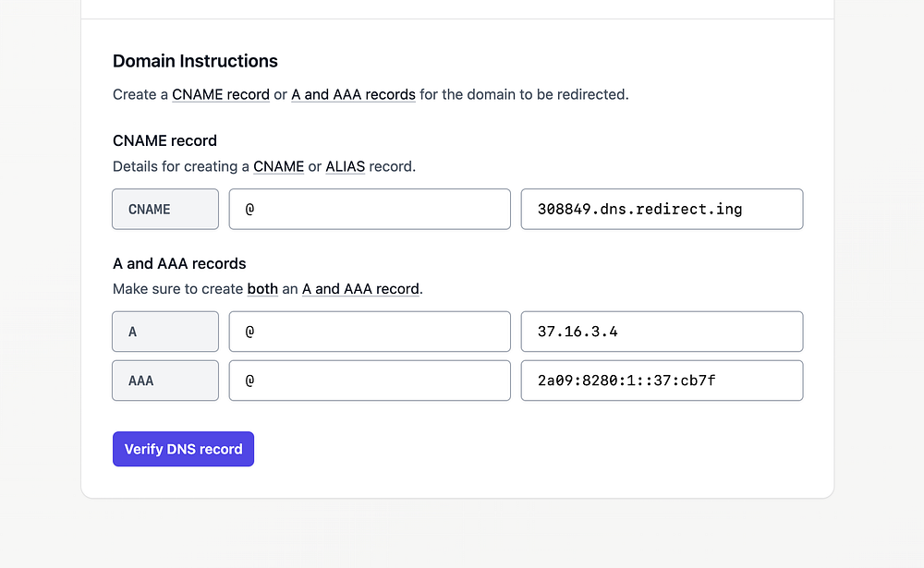Click the underlined 'both' link
This screenshot has width=924, height=568.
tap(262, 288)
